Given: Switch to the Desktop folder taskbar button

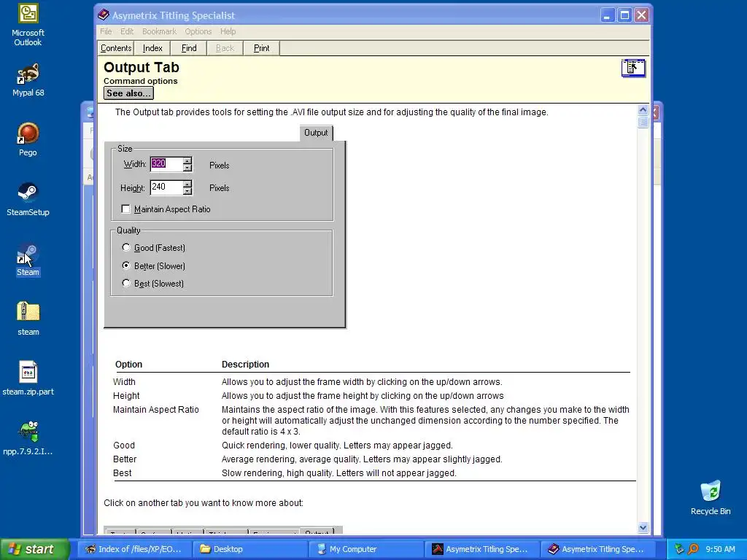Looking at the screenshot, I should click(x=251, y=549).
